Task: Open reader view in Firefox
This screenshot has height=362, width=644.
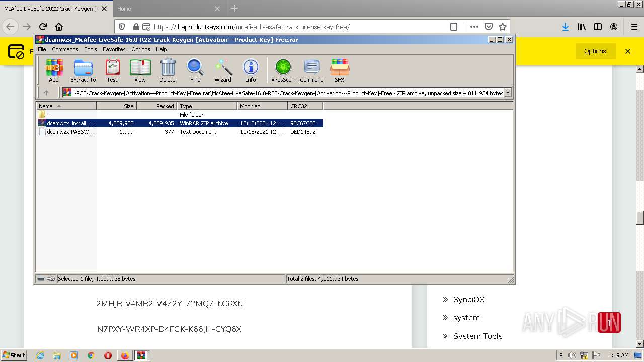Action: coord(453,27)
